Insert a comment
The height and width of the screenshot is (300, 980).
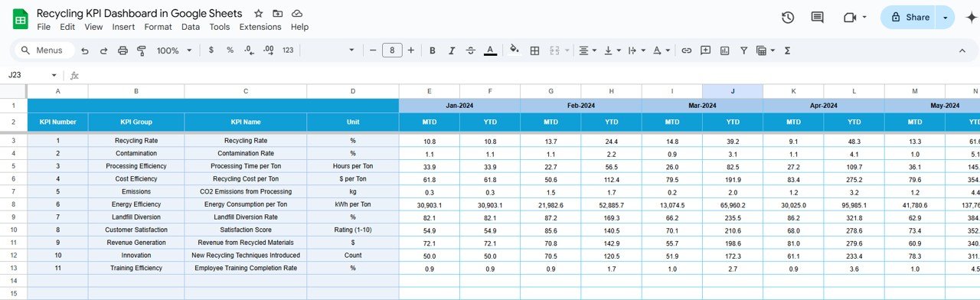click(x=706, y=51)
